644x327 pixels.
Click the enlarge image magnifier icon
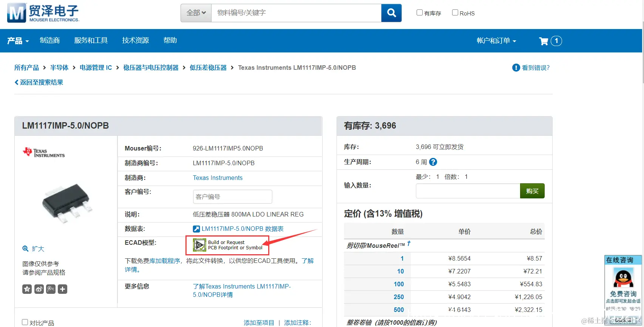[25, 249]
